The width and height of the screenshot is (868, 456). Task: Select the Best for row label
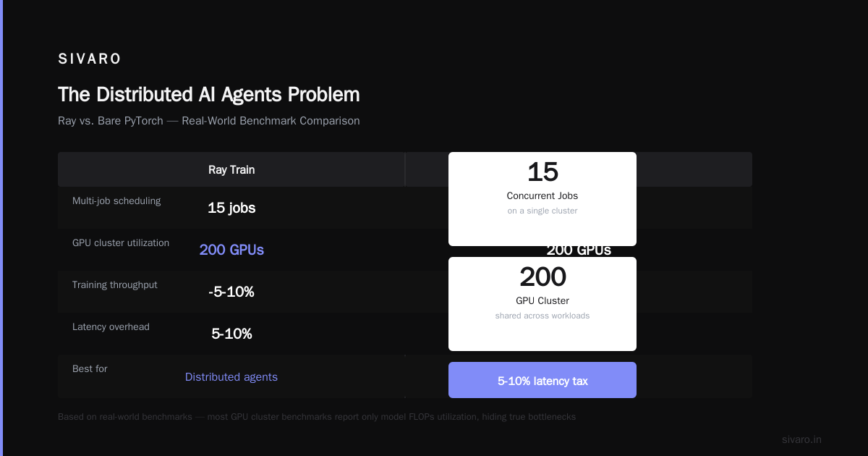point(90,368)
